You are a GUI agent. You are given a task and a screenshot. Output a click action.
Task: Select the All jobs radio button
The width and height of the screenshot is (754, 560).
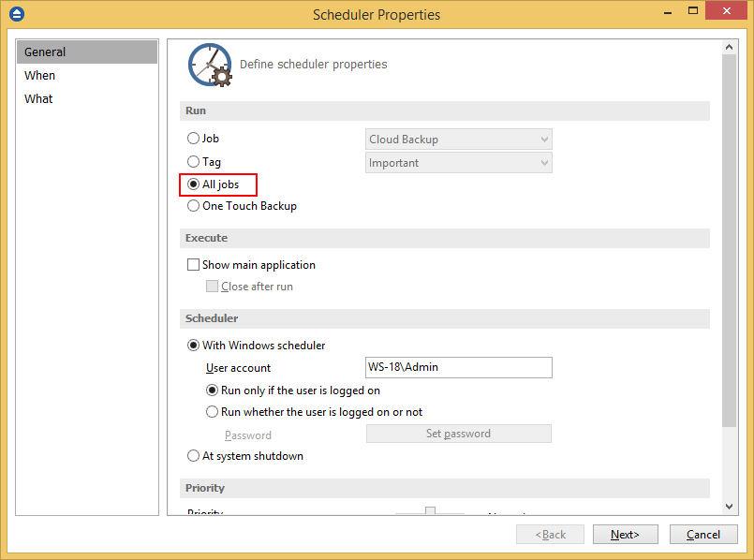coord(194,184)
